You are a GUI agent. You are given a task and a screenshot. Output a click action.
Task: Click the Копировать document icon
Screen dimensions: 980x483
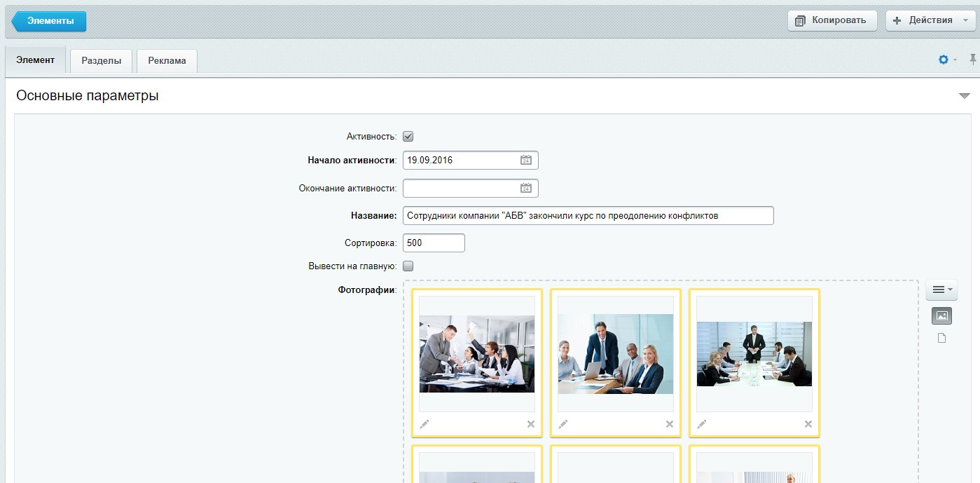click(x=801, y=21)
